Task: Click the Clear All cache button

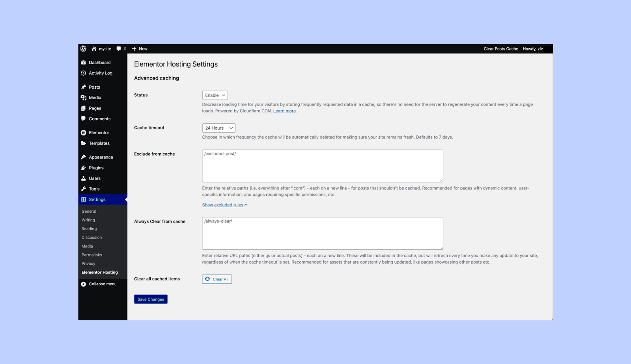Action: (217, 279)
